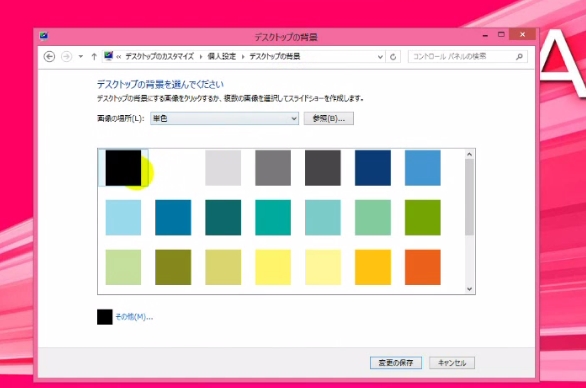Select the light gray color swatch
The height and width of the screenshot is (388, 586).
click(223, 168)
